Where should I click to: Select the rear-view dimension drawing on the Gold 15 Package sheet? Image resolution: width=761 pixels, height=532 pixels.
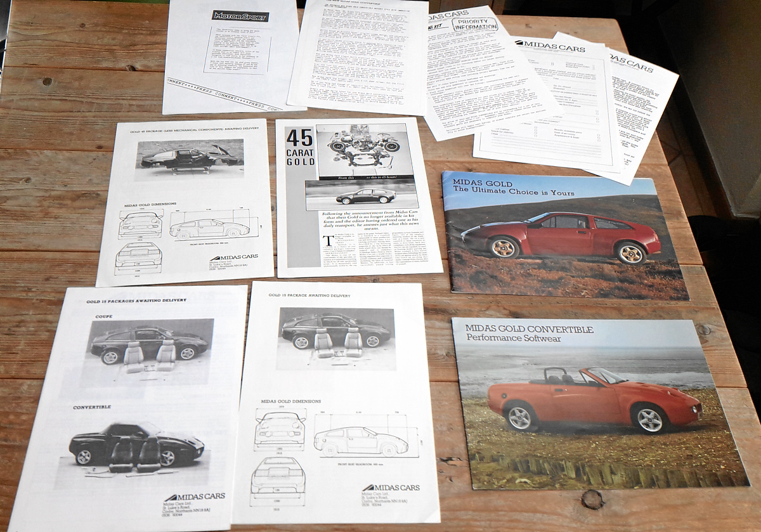click(x=279, y=479)
